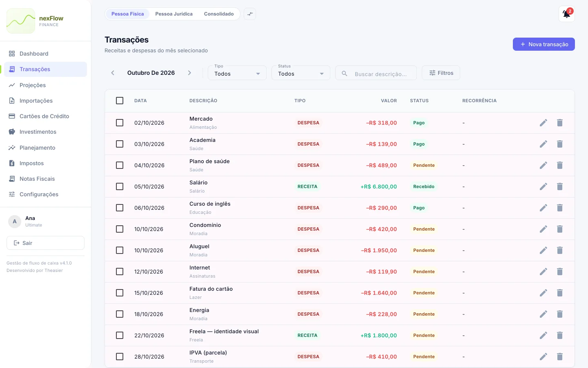
Task: Open Investimentos in the sidebar
Action: pos(45,132)
